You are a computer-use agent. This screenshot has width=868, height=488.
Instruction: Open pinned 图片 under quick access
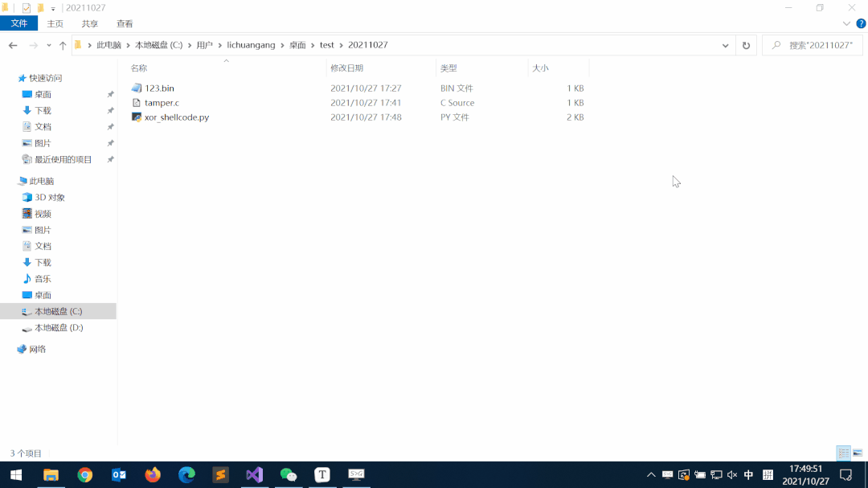coord(43,143)
